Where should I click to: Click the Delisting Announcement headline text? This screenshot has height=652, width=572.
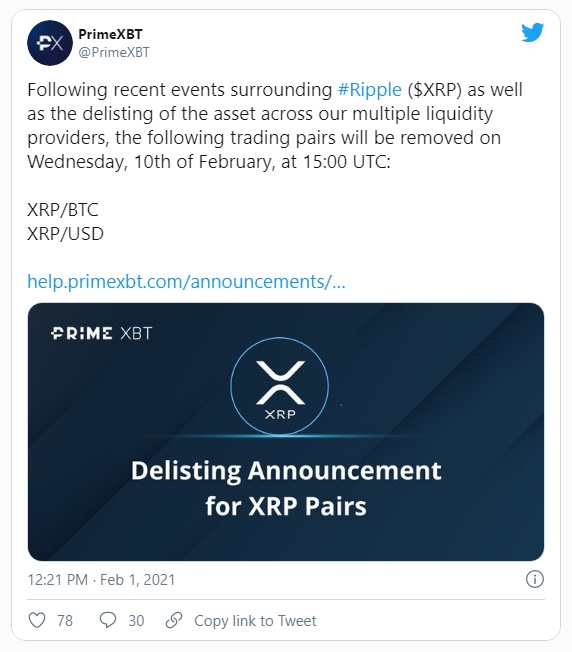point(286,489)
